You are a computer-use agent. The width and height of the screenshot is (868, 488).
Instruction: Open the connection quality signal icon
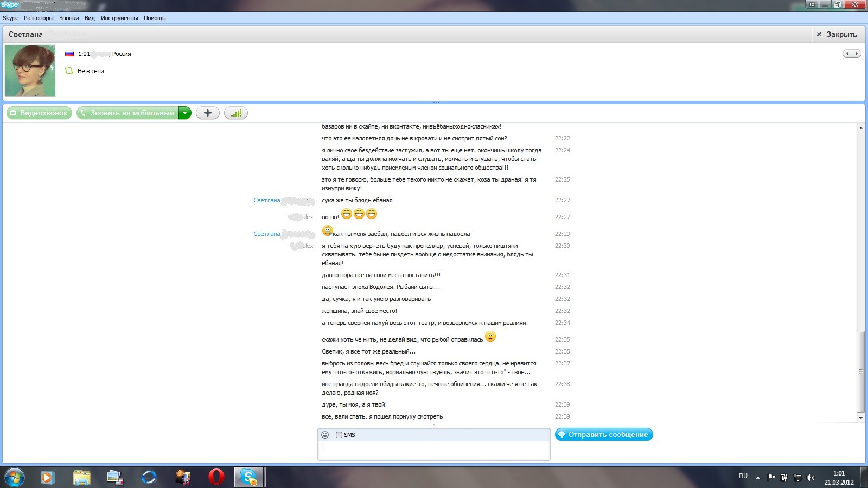point(236,113)
